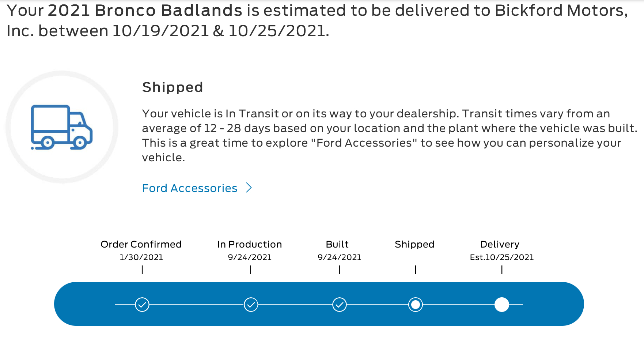Click the Shipped current-step circle marker
This screenshot has height=343, width=644.
[x=416, y=304]
